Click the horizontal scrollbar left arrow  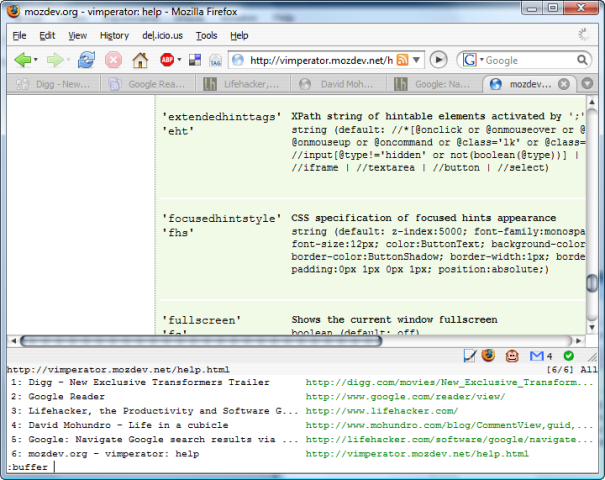[x=14, y=341]
